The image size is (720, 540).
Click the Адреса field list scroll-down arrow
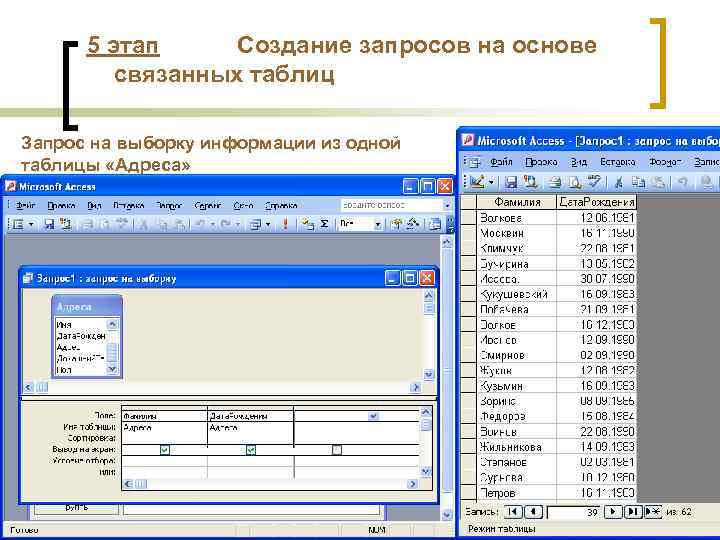coord(112,369)
